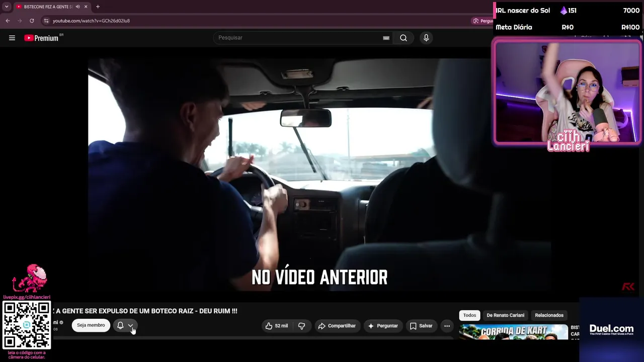
Task: Close the BISTECONE video tab
Action: (x=86, y=7)
